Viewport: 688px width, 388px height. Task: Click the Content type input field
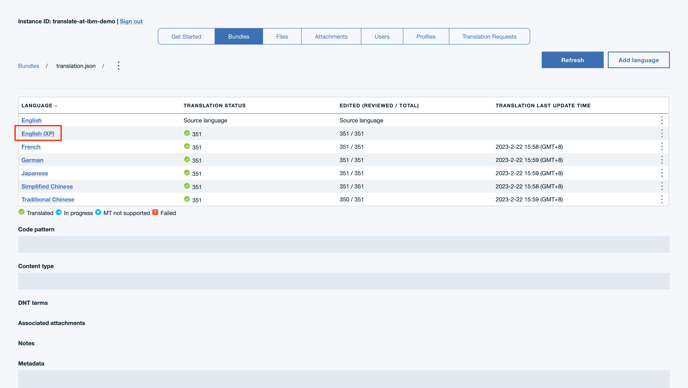click(344, 281)
